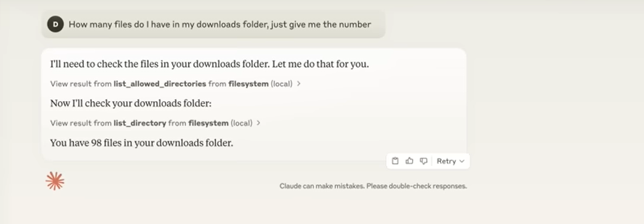
Task: Select the user message about downloads folder
Action: (220, 25)
